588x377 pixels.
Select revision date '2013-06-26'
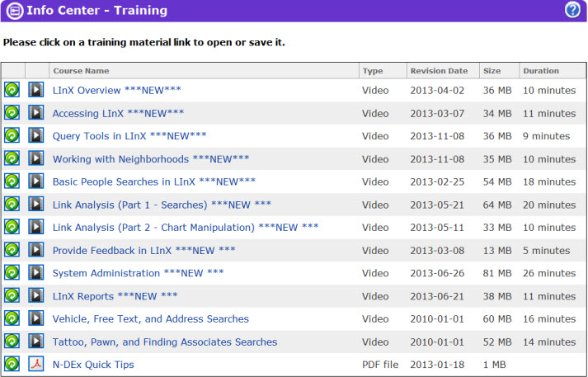437,273
